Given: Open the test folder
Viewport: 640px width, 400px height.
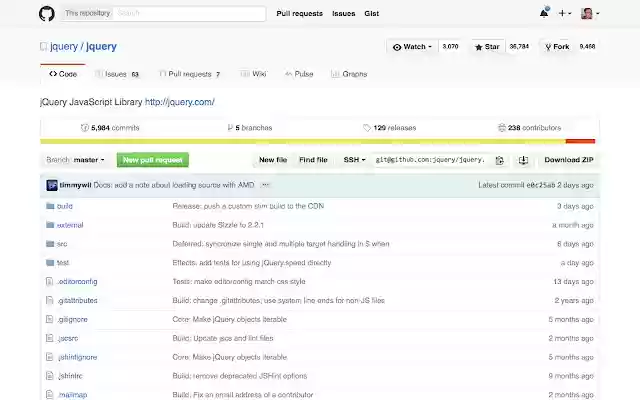Looking at the screenshot, I should (x=63, y=262).
